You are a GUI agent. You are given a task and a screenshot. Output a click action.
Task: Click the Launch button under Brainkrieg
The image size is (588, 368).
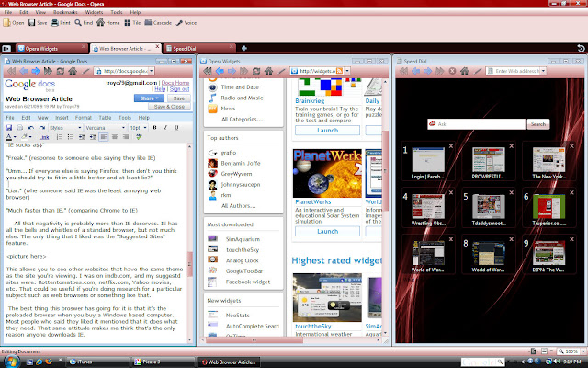coord(316,130)
